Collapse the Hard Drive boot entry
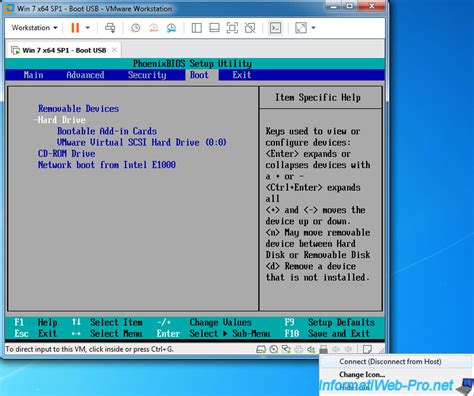 60,120
